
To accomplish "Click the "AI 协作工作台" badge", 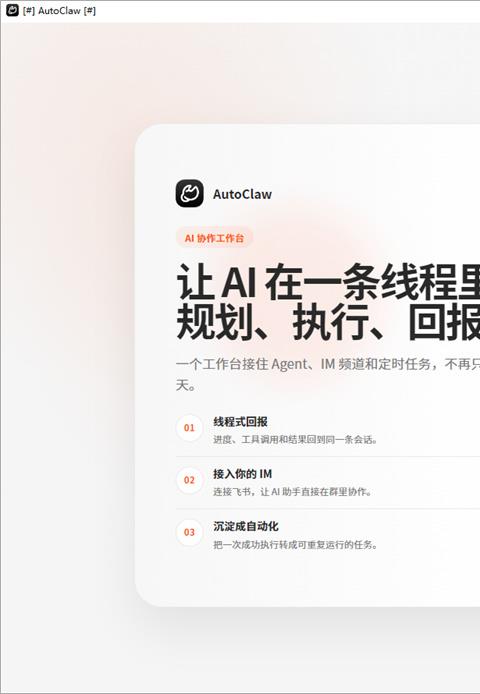I will 214,238.
